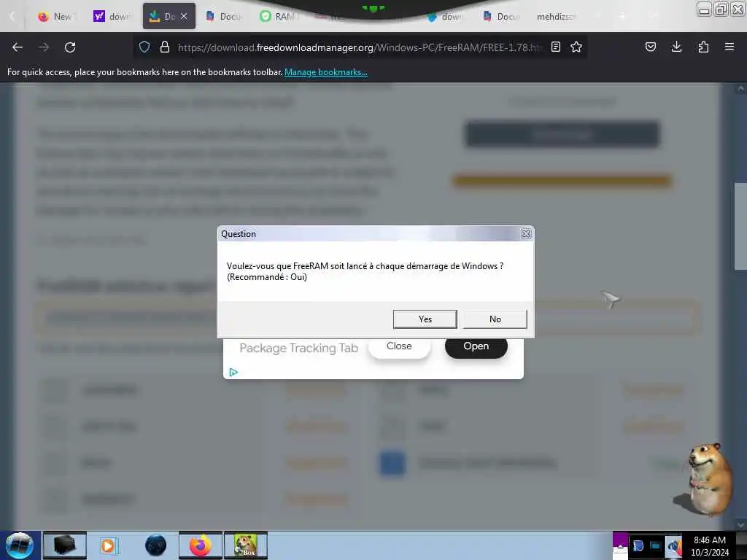747x560 pixels.
Task: Open the black box taskbar app
Action: tap(65, 545)
